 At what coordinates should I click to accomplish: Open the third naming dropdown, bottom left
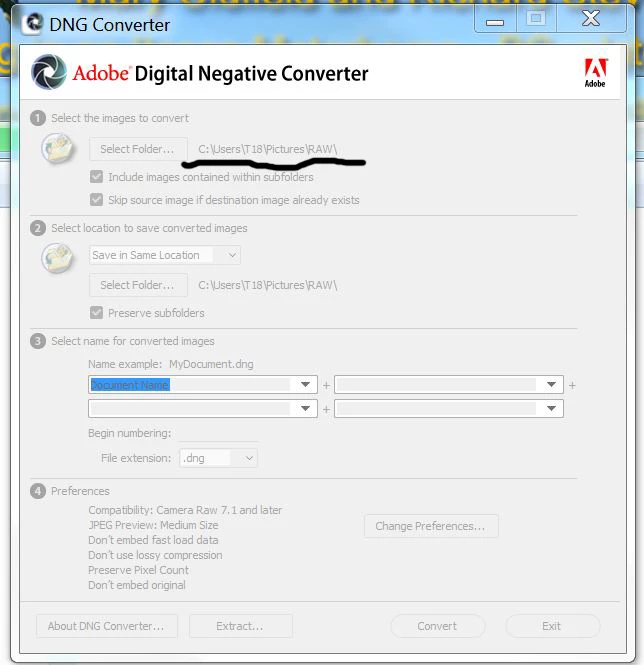[305, 408]
